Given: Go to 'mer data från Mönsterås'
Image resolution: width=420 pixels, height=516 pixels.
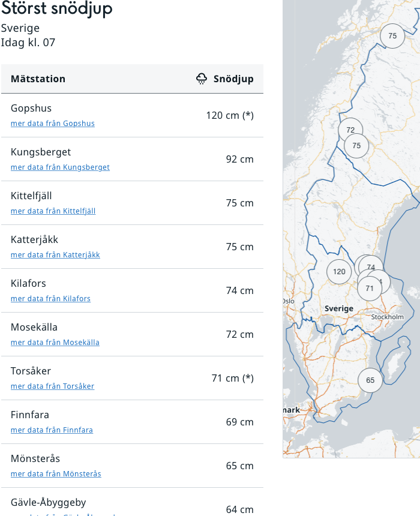Looking at the screenshot, I should 56,474.
